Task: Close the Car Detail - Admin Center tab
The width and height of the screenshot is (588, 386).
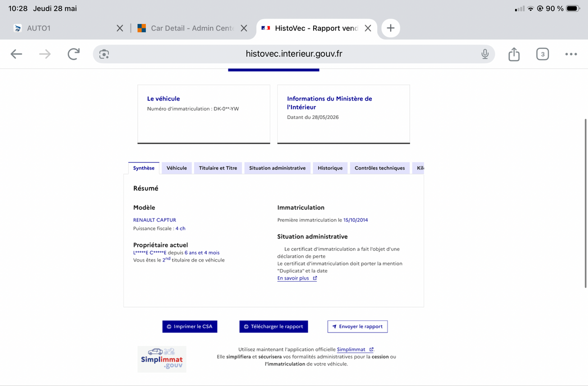Action: pyautogui.click(x=244, y=28)
